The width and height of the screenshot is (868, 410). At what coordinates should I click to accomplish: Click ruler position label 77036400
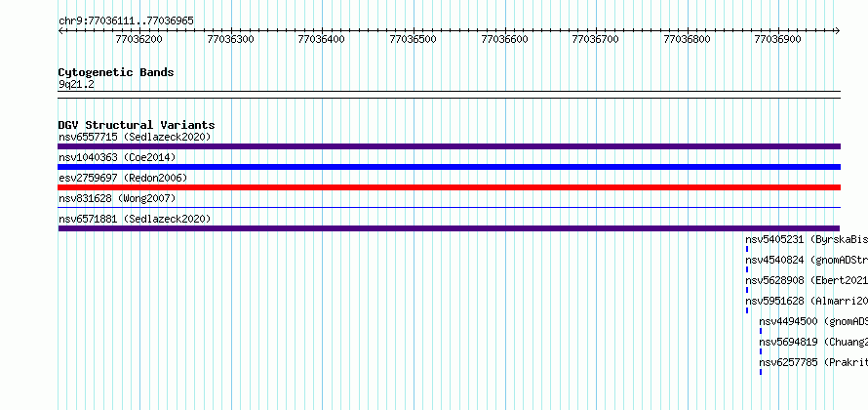321,39
